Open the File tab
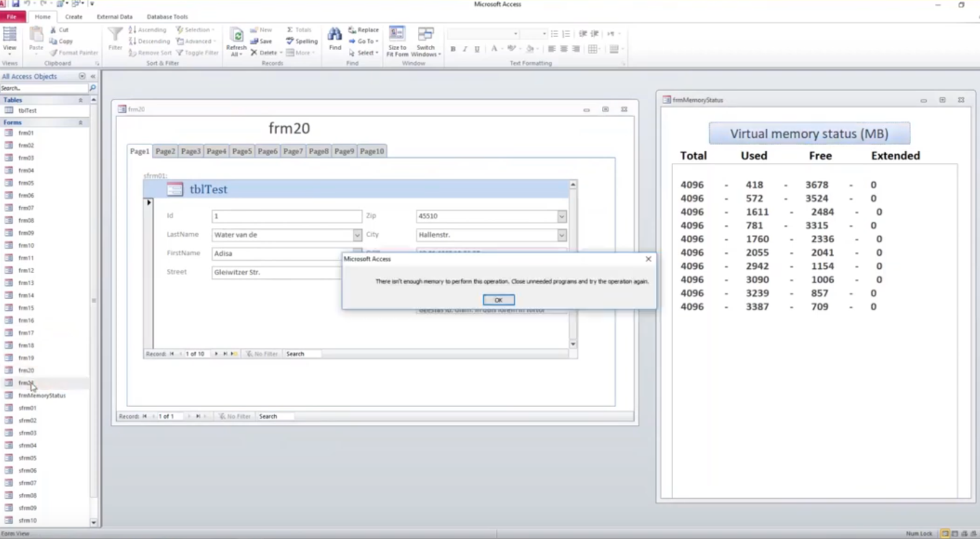980x539 pixels. click(x=12, y=17)
